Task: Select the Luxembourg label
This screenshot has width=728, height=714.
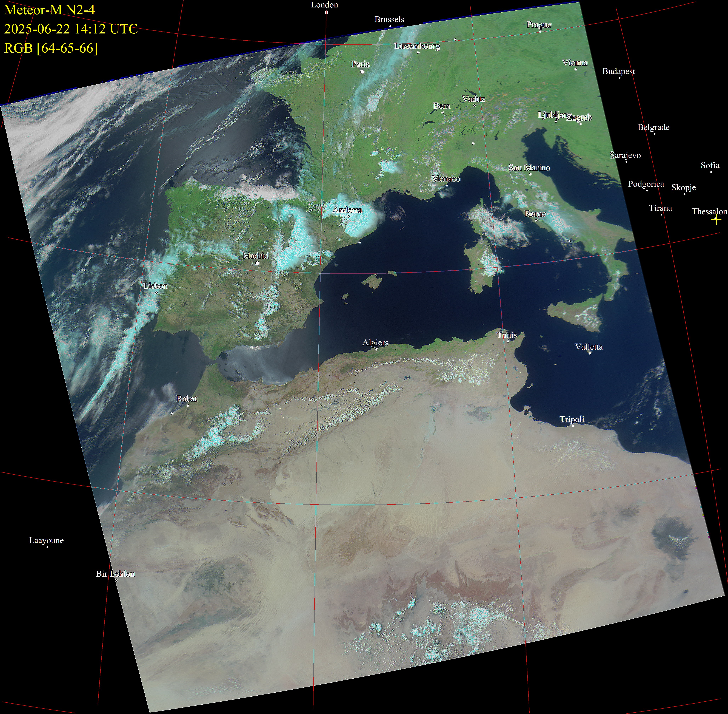Action: click(417, 46)
